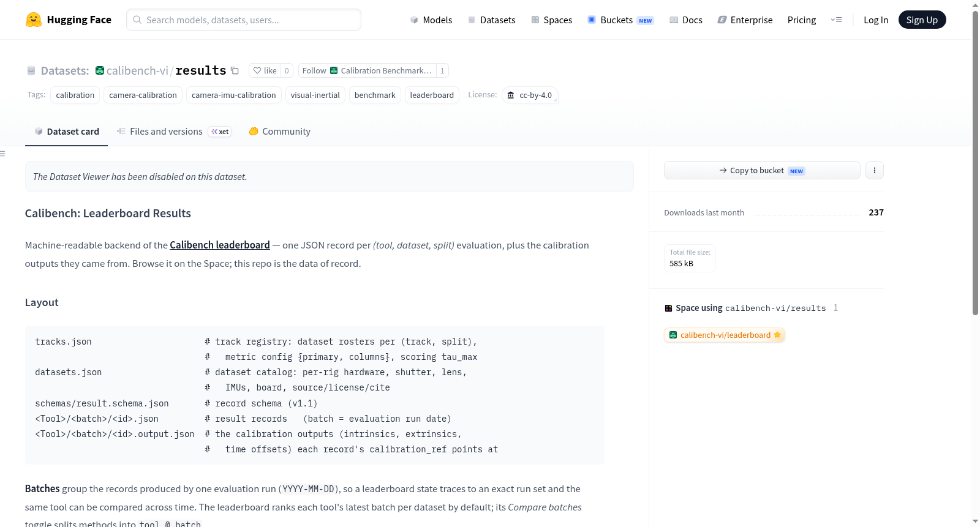
Task: Toggle the table of contents sidebar icon
Action: [x=3, y=154]
